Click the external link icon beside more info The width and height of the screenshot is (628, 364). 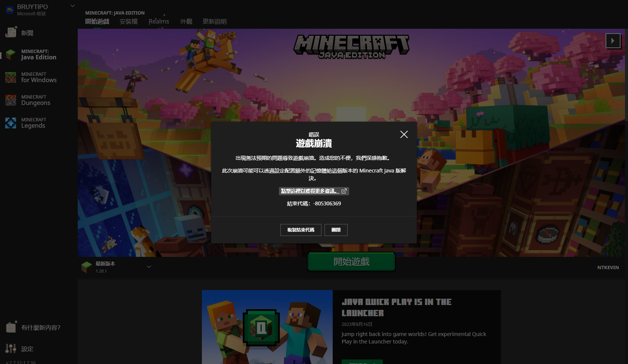(344, 191)
